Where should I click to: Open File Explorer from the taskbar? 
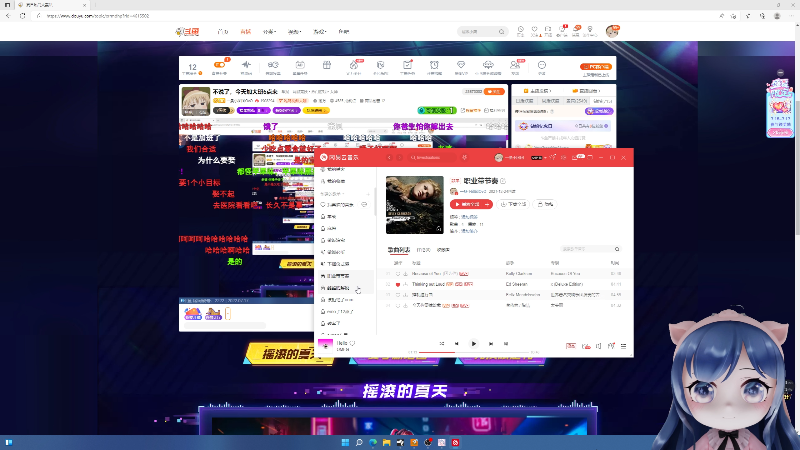386,442
